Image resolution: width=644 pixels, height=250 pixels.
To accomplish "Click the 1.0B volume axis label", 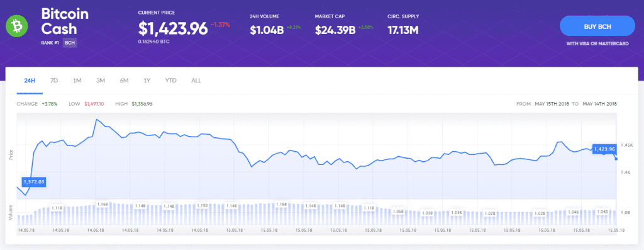I will pos(625,213).
